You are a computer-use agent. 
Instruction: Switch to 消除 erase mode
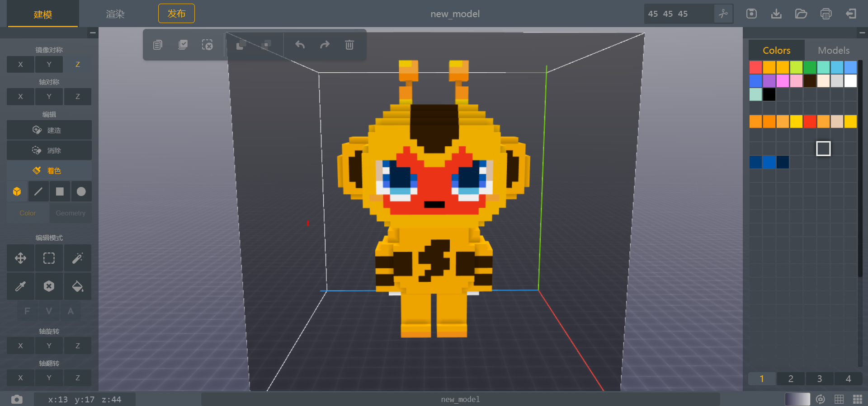[49, 150]
